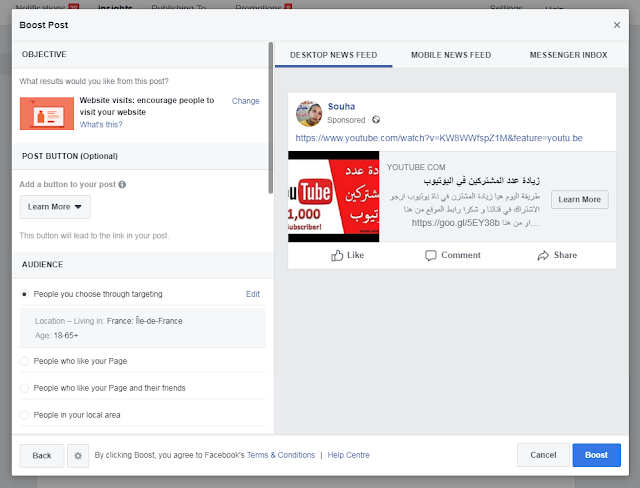Click the Age: 18-65+ targeting text
This screenshot has width=640, height=488.
56,335
